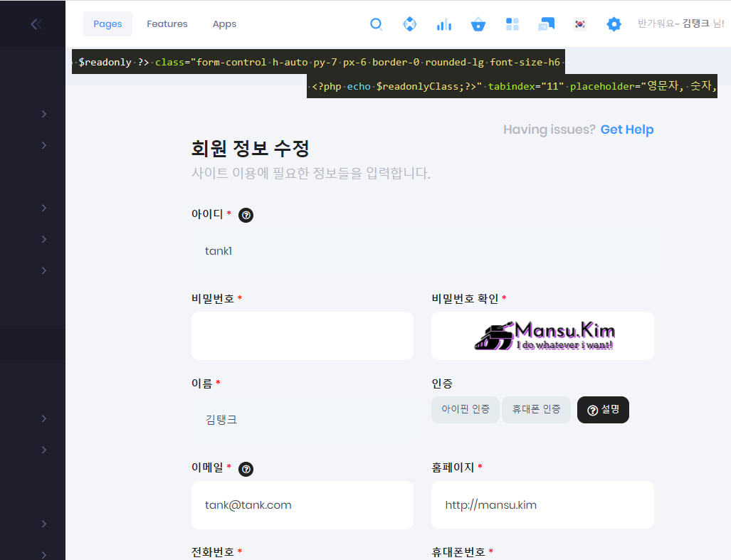
Task: Open the four-squares apps grid icon
Action: pos(512,24)
